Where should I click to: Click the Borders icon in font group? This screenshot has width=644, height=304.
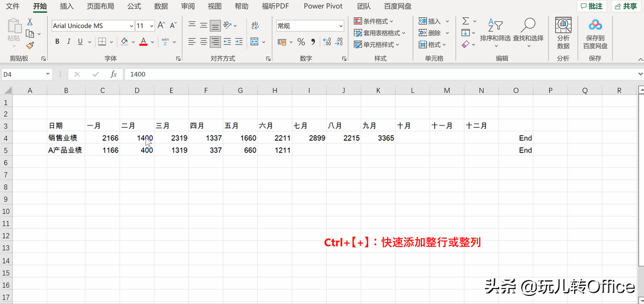(102, 41)
